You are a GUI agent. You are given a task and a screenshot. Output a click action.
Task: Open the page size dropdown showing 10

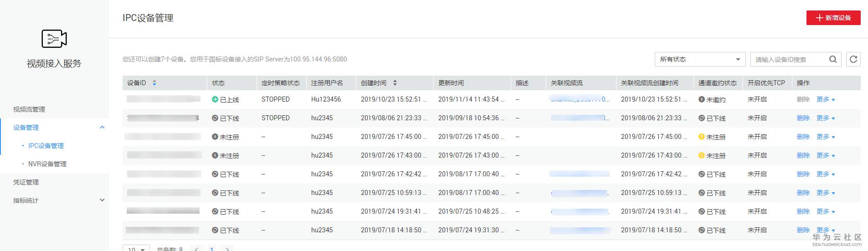pos(136,249)
